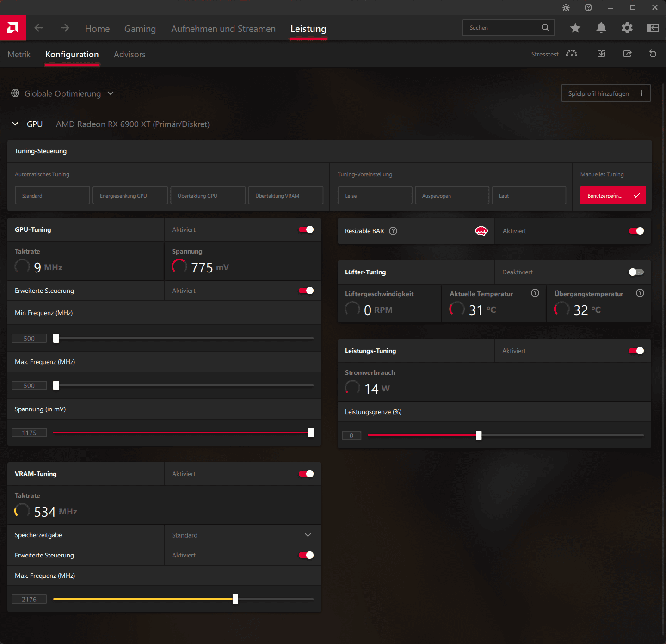666x644 pixels.
Task: Go back with the left arrow icon
Action: tap(38, 28)
